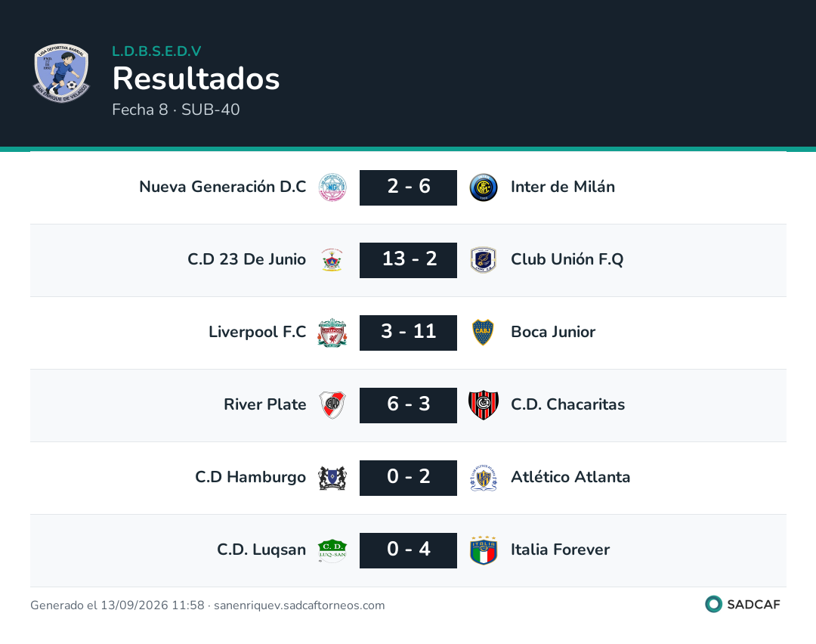Click the 3 - 11 score box

(408, 333)
